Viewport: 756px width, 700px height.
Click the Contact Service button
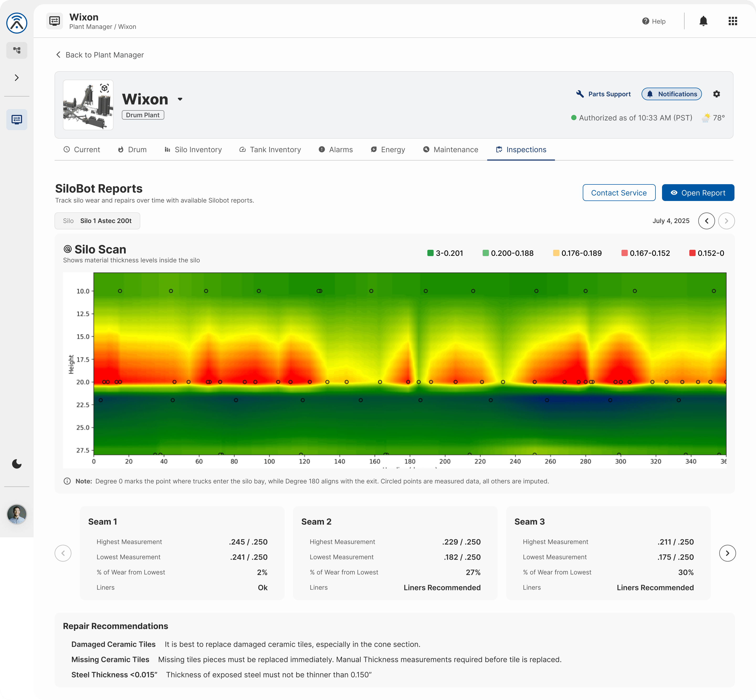[x=619, y=193]
